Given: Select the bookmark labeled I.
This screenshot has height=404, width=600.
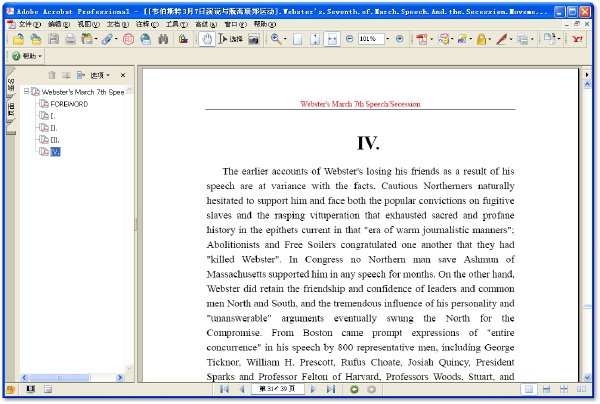Looking at the screenshot, I should click(x=53, y=116).
